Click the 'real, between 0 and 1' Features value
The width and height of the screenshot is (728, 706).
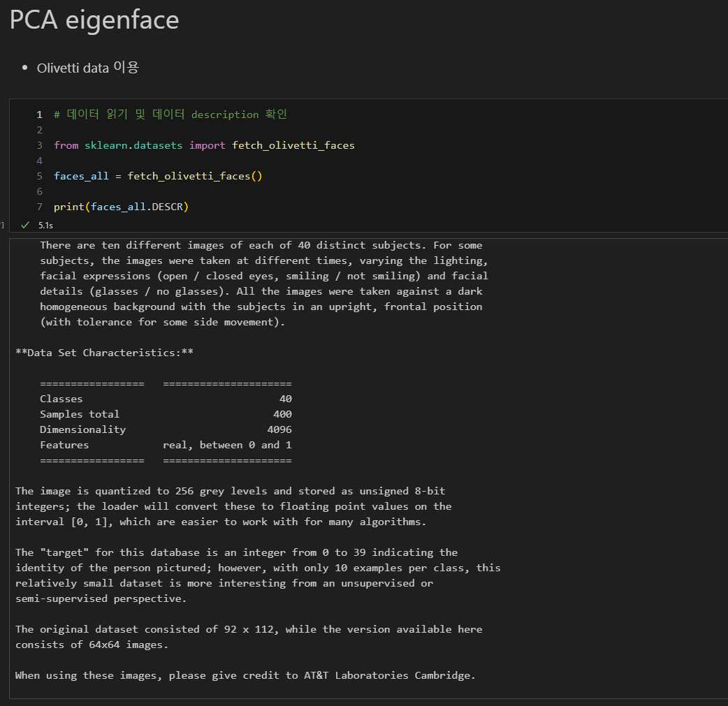click(227, 445)
